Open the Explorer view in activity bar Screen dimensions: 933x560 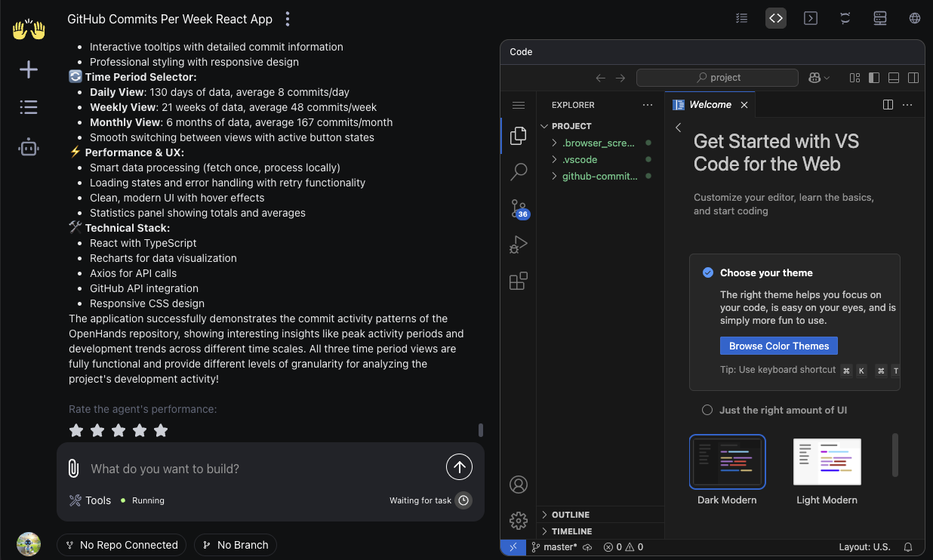518,136
